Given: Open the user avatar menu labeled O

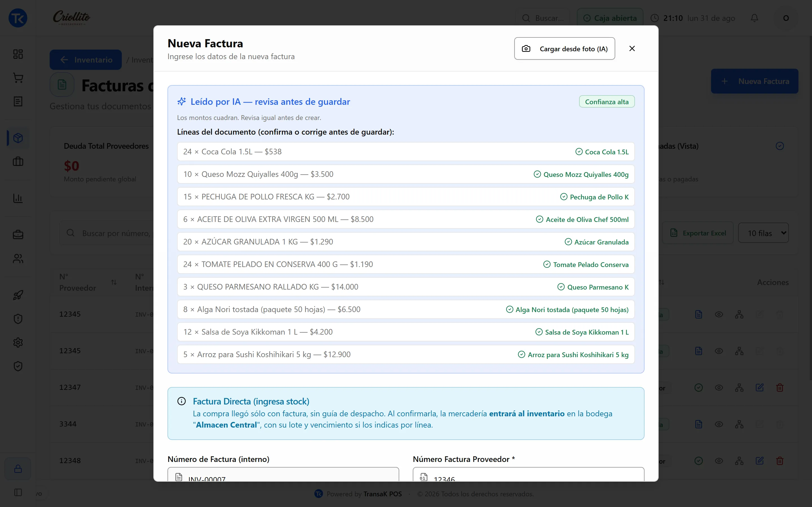Looking at the screenshot, I should pos(786,18).
